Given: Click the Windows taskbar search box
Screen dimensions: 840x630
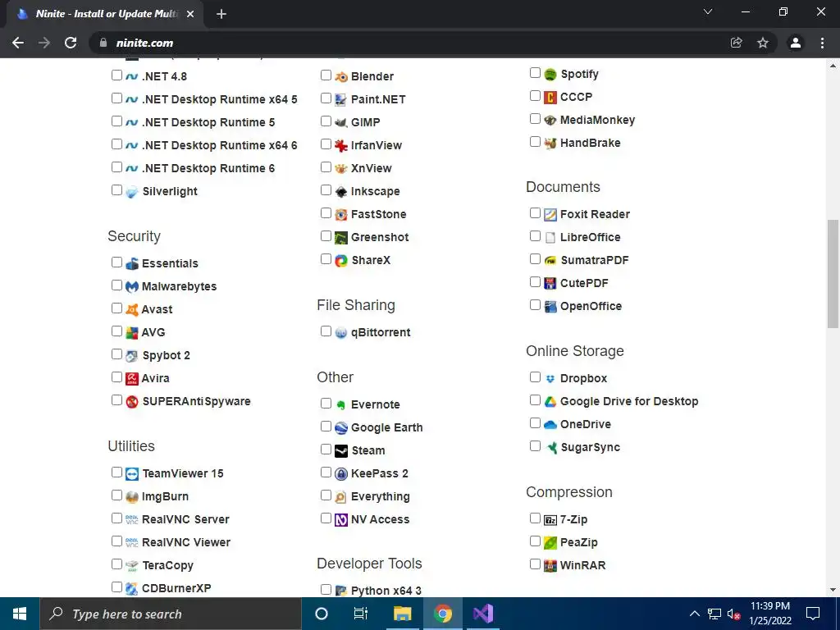Looking at the screenshot, I should click(171, 614).
